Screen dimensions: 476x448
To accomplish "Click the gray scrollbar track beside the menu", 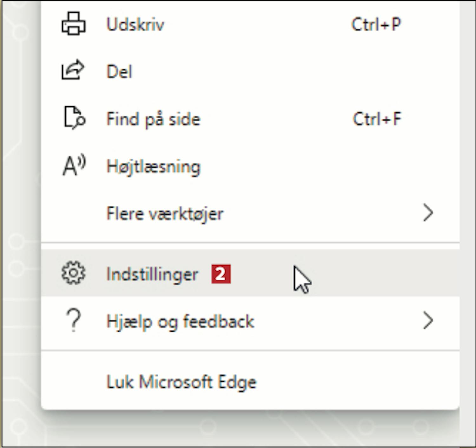I will pos(467,222).
